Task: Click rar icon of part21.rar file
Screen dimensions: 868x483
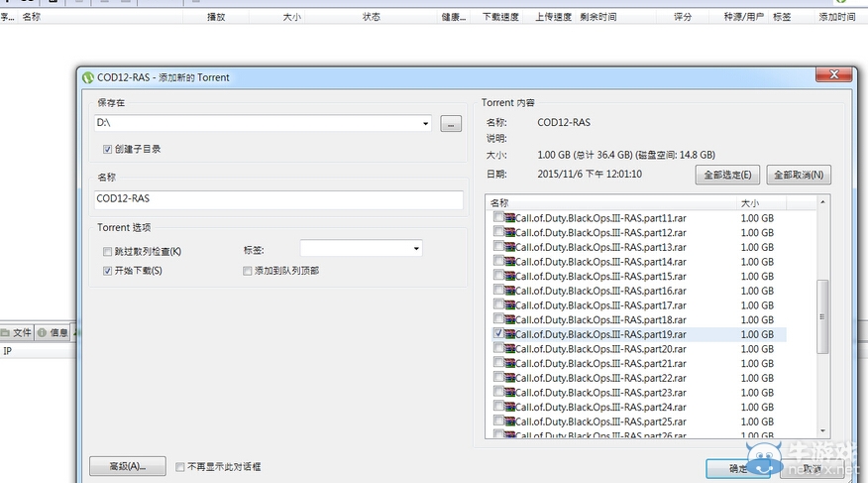Action: click(509, 363)
